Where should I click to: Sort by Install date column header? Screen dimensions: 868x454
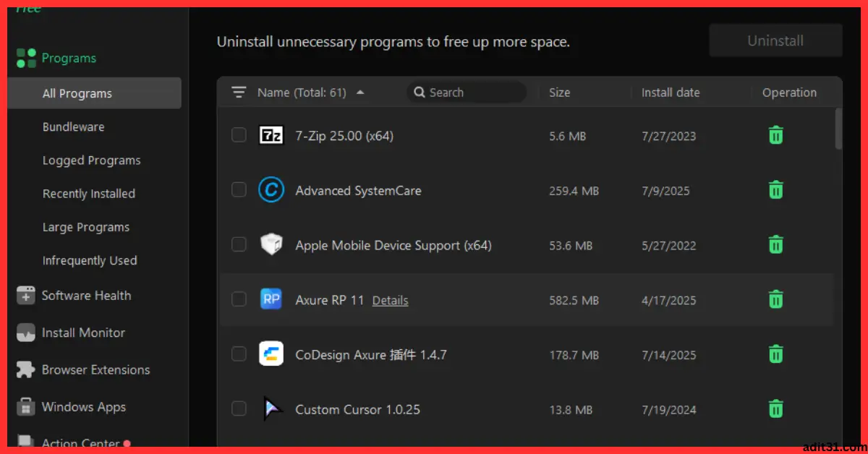click(671, 93)
